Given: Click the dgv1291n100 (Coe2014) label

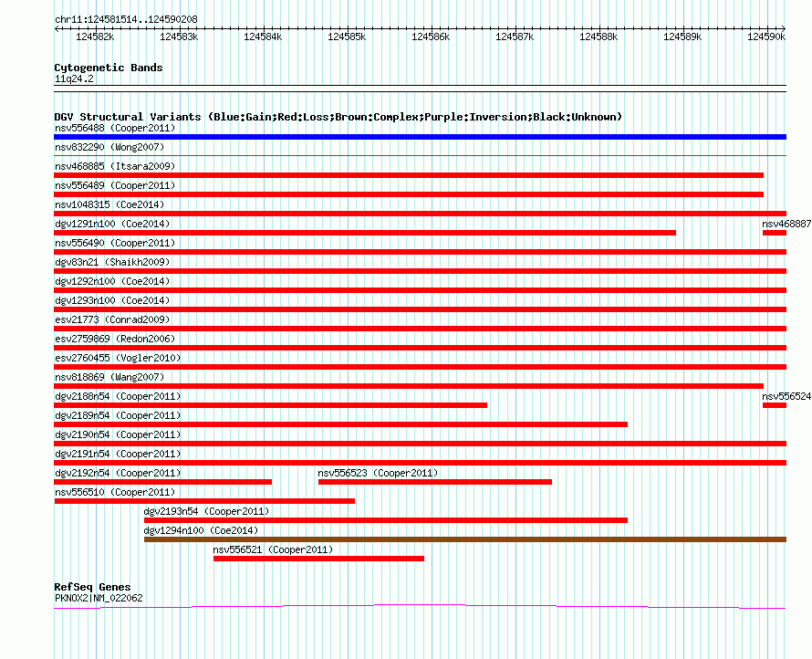Looking at the screenshot, I should coord(112,224).
